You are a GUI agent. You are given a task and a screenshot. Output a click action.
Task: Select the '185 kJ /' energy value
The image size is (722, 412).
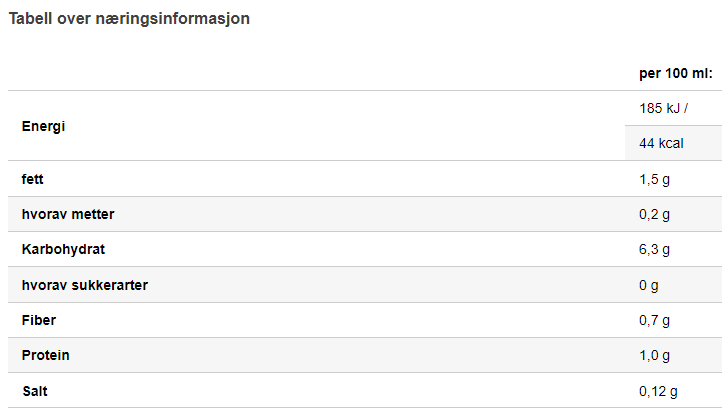coord(663,108)
